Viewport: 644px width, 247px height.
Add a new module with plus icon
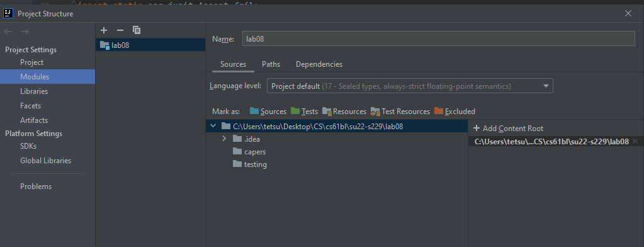tap(104, 30)
